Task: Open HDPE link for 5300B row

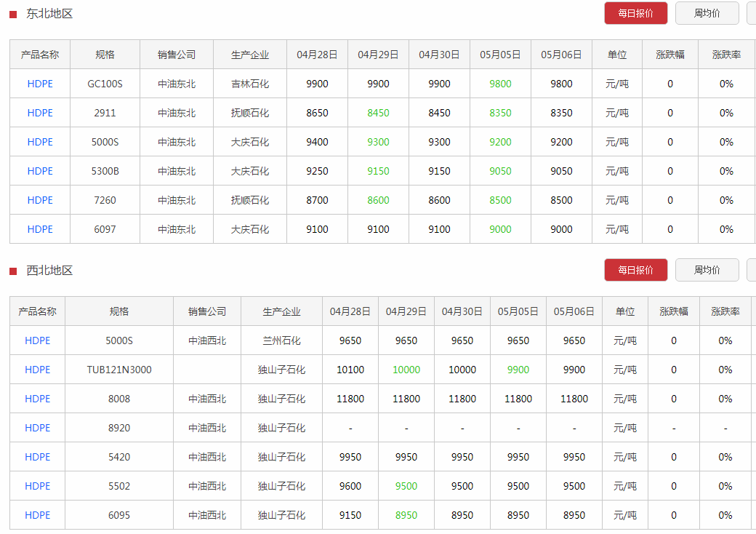Action: coord(40,171)
